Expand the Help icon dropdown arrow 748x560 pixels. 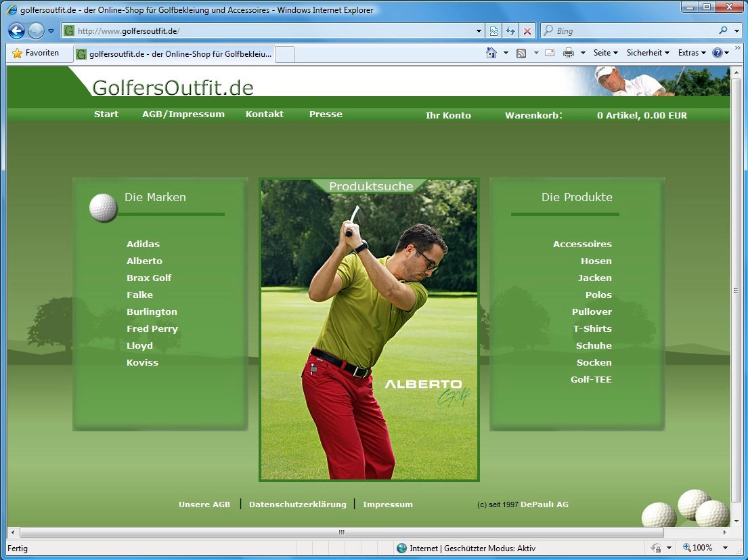727,53
